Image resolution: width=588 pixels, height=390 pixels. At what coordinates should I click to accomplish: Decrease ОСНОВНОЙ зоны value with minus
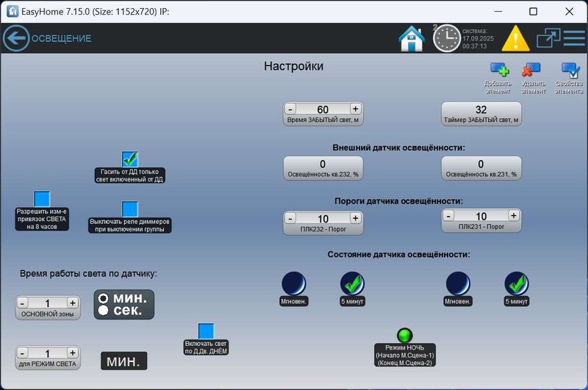pyautogui.click(x=22, y=303)
